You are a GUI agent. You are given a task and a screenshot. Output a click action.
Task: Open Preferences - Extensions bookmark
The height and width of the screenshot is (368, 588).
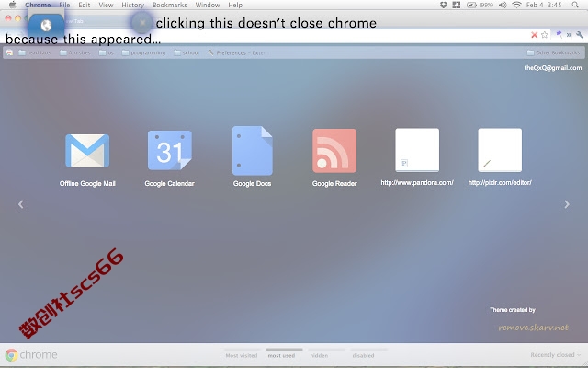click(237, 52)
